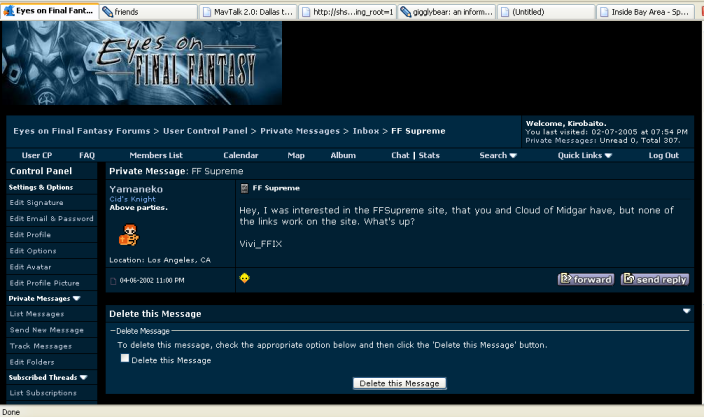704x417 pixels.
Task: Click the message icon beside FF Supreme title
Action: (244, 188)
